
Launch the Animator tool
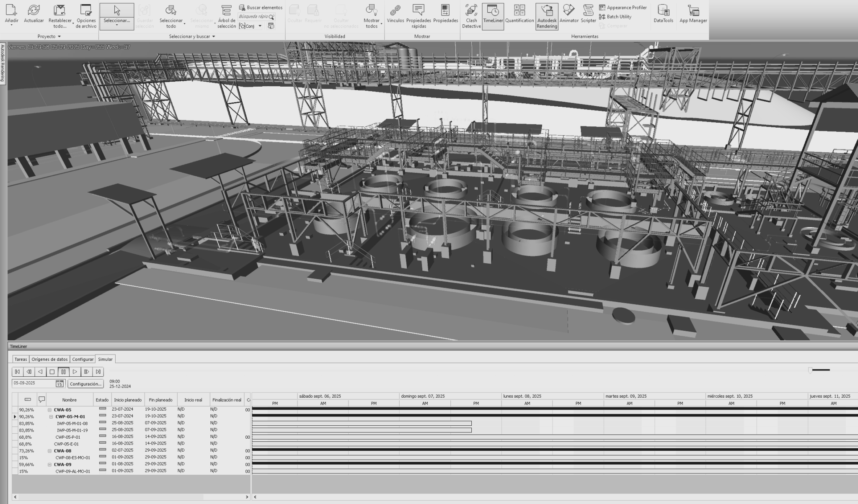[569, 17]
